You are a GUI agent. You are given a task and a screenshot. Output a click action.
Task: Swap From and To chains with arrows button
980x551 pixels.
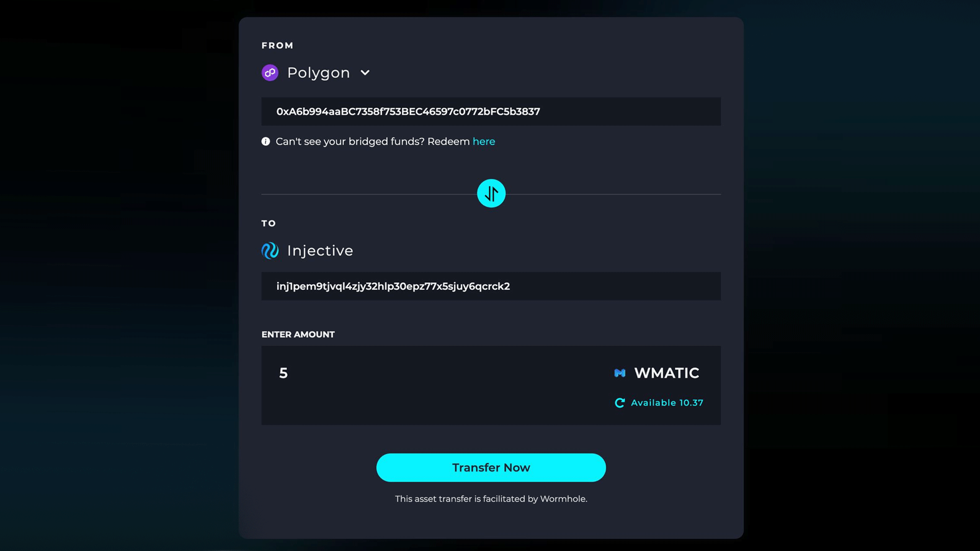click(491, 193)
